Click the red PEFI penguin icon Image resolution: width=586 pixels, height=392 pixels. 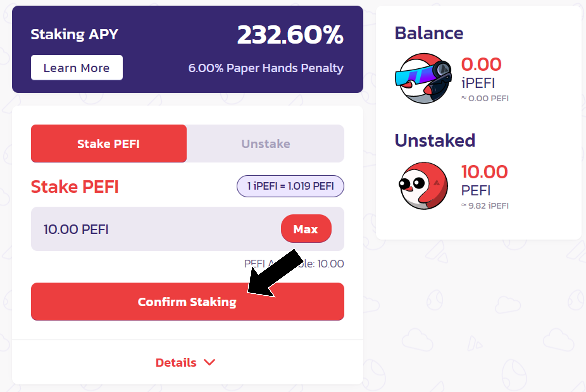(423, 186)
